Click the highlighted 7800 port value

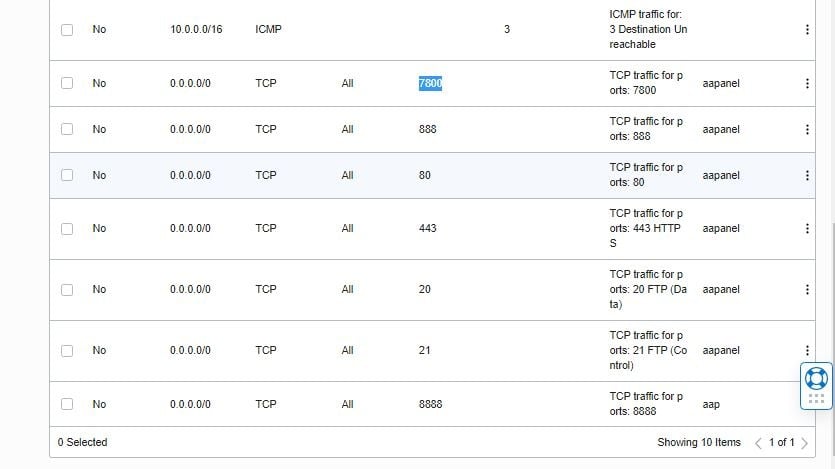click(430, 84)
